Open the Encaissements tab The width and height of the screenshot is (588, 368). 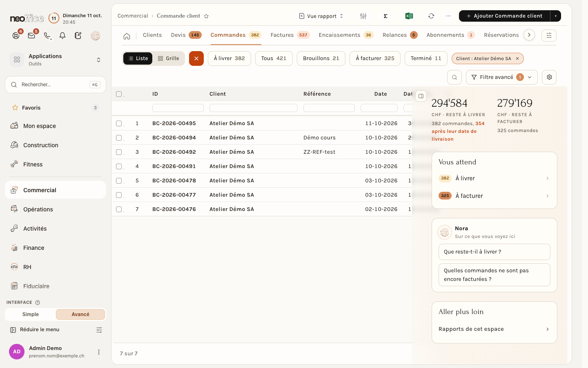pos(346,35)
